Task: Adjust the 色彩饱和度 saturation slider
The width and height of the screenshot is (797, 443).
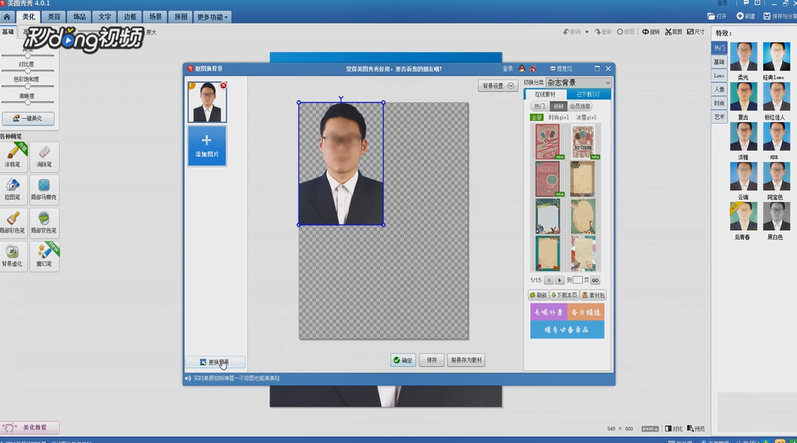Action: coord(27,86)
